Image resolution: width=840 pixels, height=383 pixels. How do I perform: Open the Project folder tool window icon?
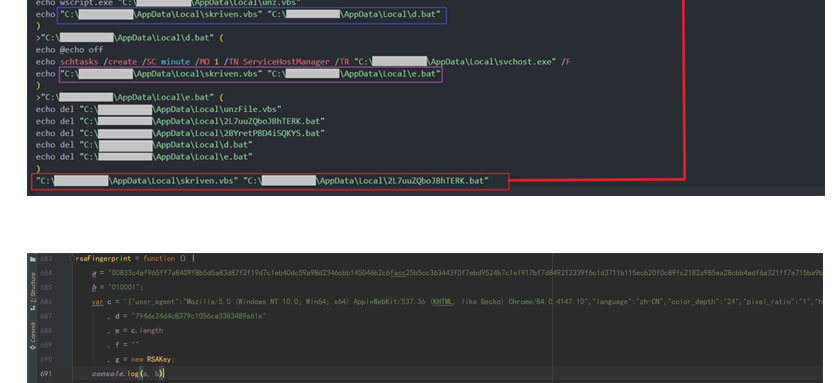pos(33,259)
